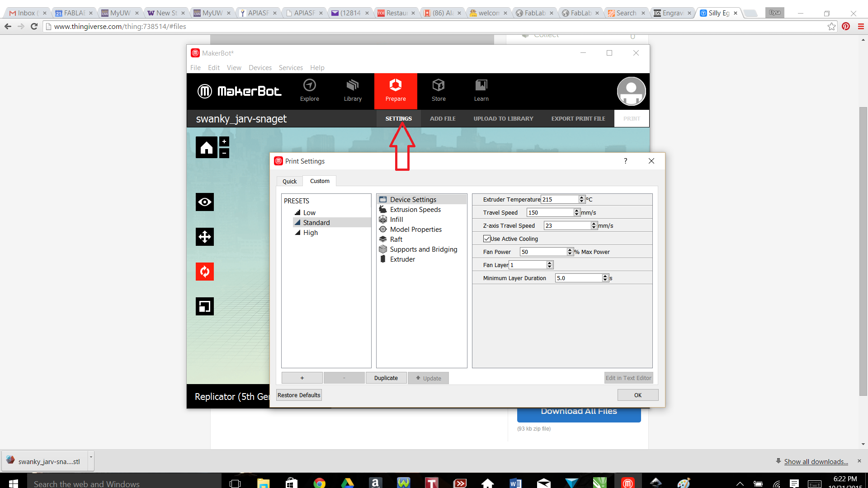Open the Windows Start menu
The image size is (868, 488).
(x=13, y=483)
